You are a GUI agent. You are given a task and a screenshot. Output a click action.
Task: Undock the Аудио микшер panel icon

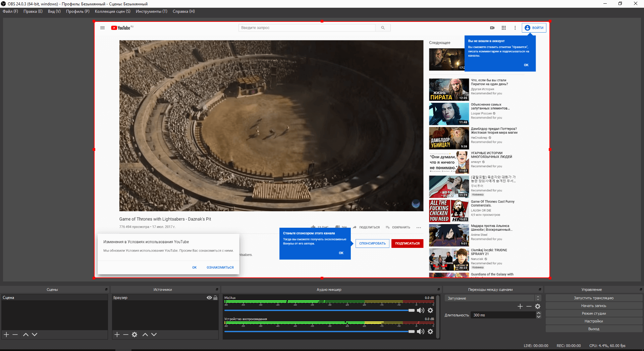point(438,290)
